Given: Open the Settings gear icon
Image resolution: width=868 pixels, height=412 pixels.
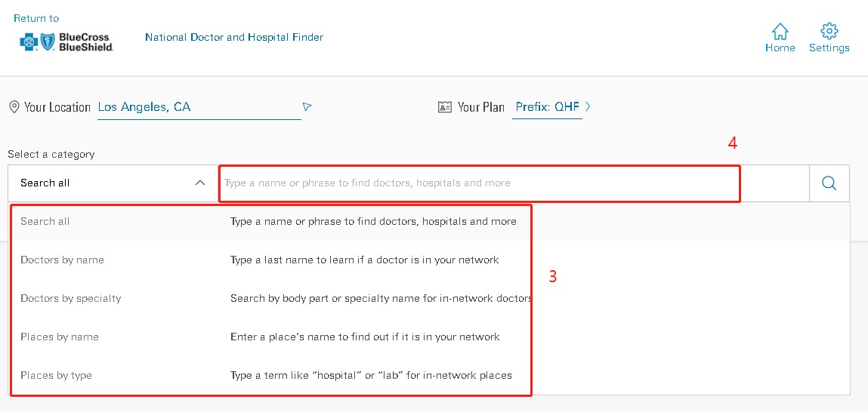Looking at the screenshot, I should 829,31.
